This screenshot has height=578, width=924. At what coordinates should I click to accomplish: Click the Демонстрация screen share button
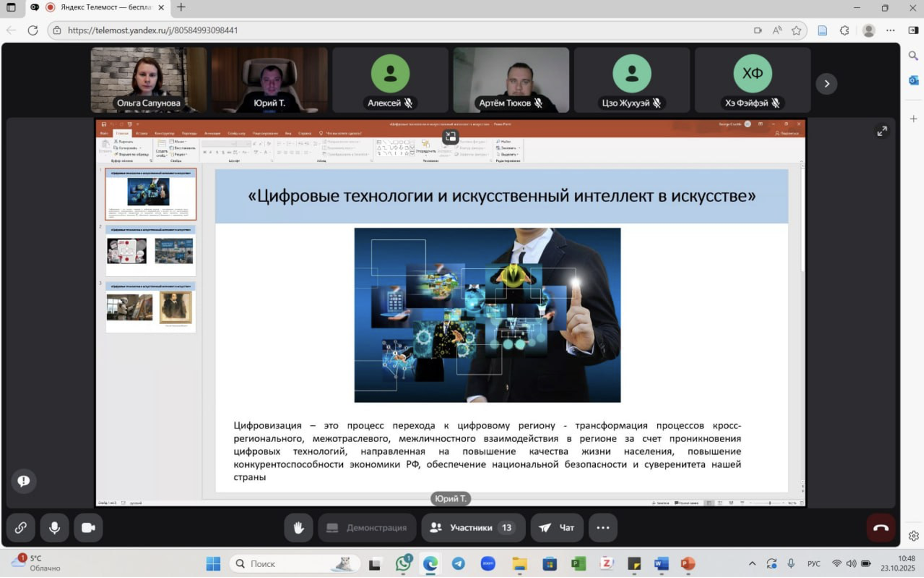(367, 528)
